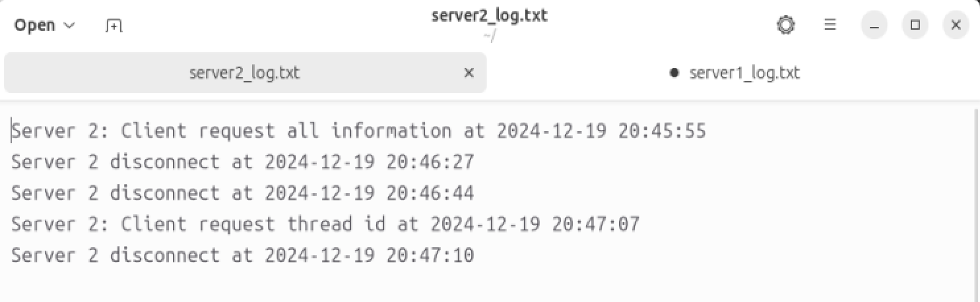The image size is (980, 302).
Task: Open the hamburger main menu
Action: click(x=831, y=26)
